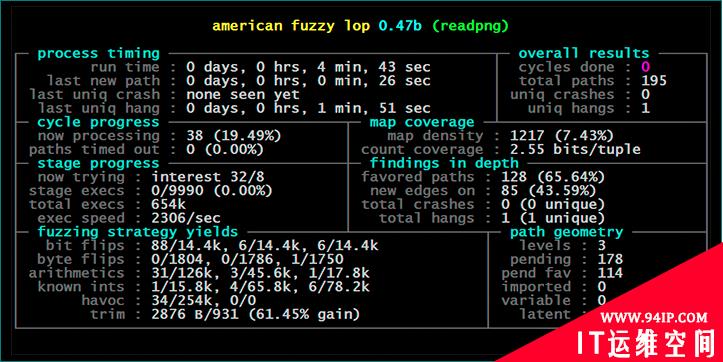Click the 'path geometry' header

[566, 232]
